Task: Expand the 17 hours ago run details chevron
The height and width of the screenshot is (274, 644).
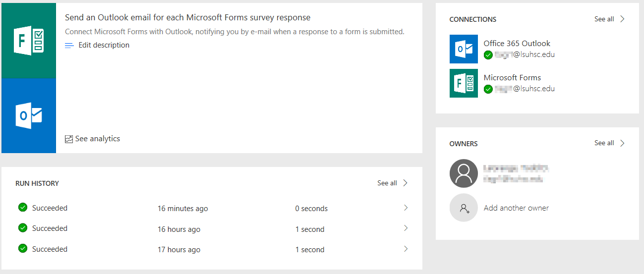Action: point(406,249)
